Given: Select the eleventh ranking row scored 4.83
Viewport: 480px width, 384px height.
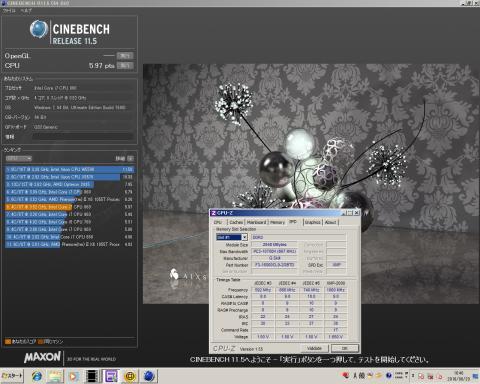Looking at the screenshot, I should click(x=69, y=244).
